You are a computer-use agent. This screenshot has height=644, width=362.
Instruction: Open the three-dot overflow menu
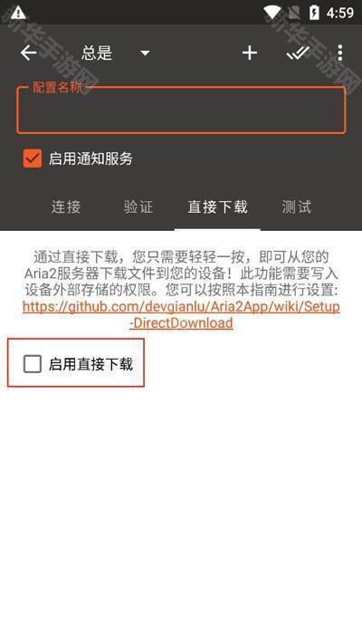pos(340,53)
